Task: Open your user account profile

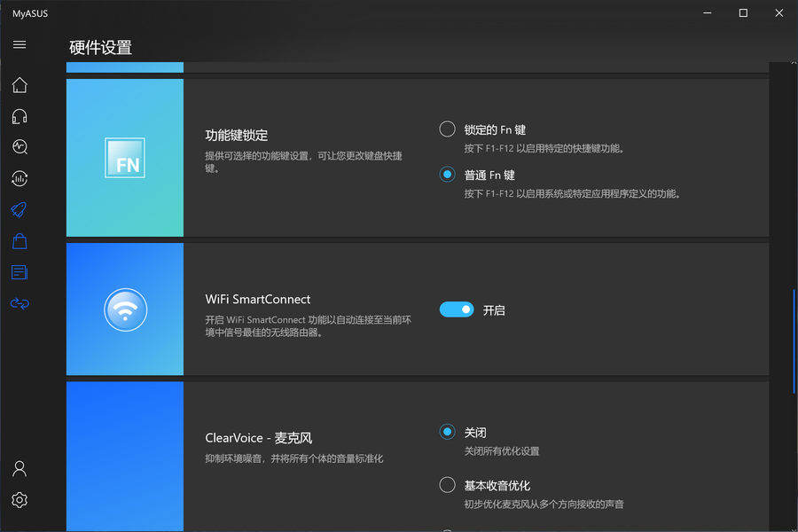Action: [20, 468]
